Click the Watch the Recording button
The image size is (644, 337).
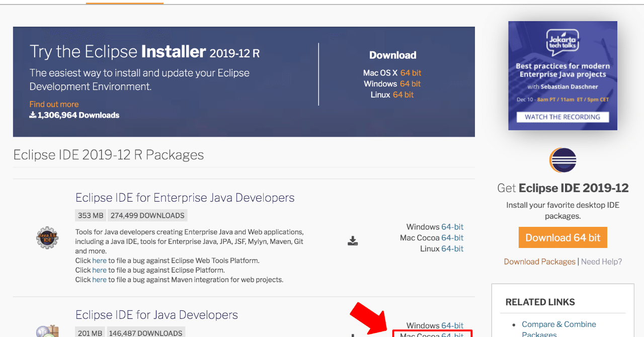click(x=562, y=117)
